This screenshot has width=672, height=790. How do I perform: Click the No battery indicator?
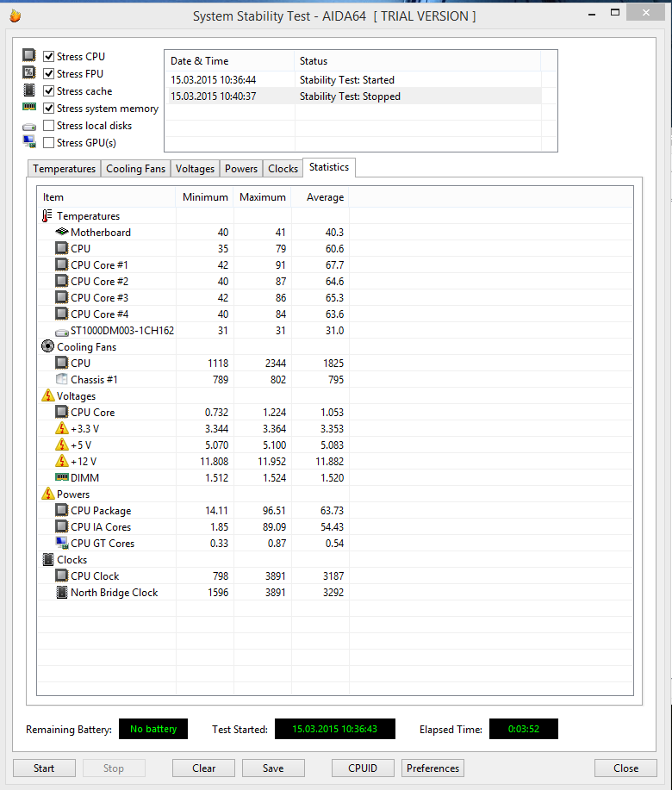(153, 729)
